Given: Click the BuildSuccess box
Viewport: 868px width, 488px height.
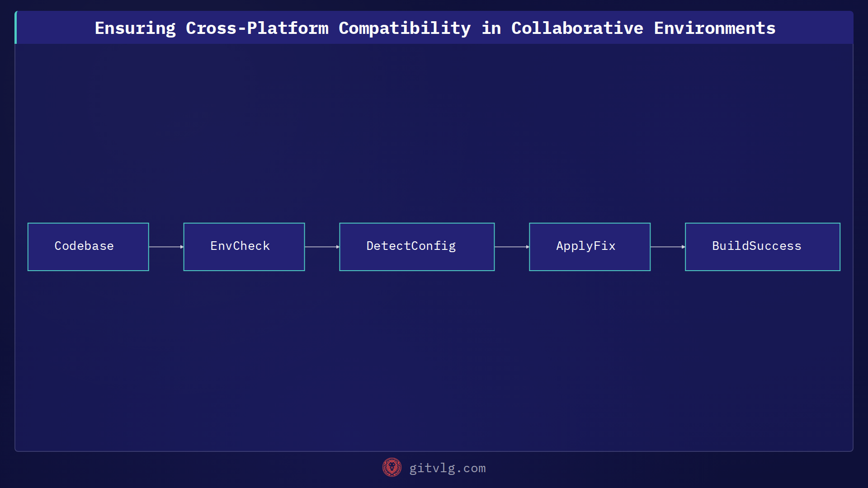Looking at the screenshot, I should tap(763, 247).
